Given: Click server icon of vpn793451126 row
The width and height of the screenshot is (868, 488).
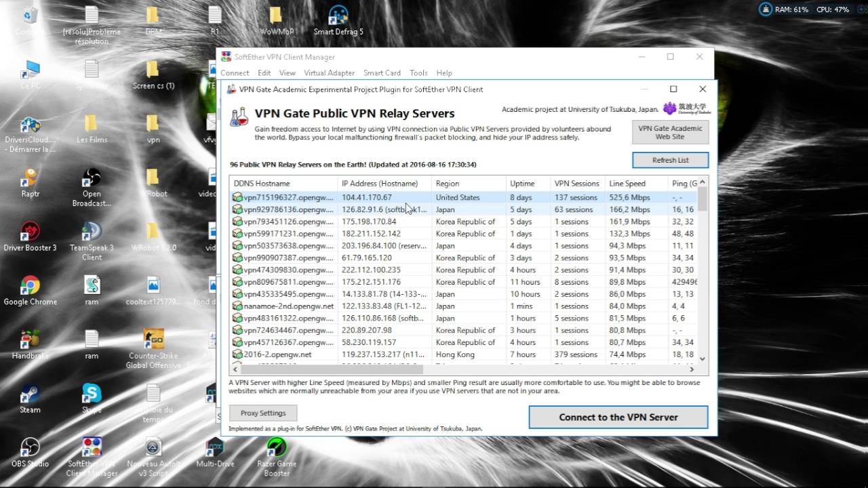Looking at the screenshot, I should pos(237,222).
